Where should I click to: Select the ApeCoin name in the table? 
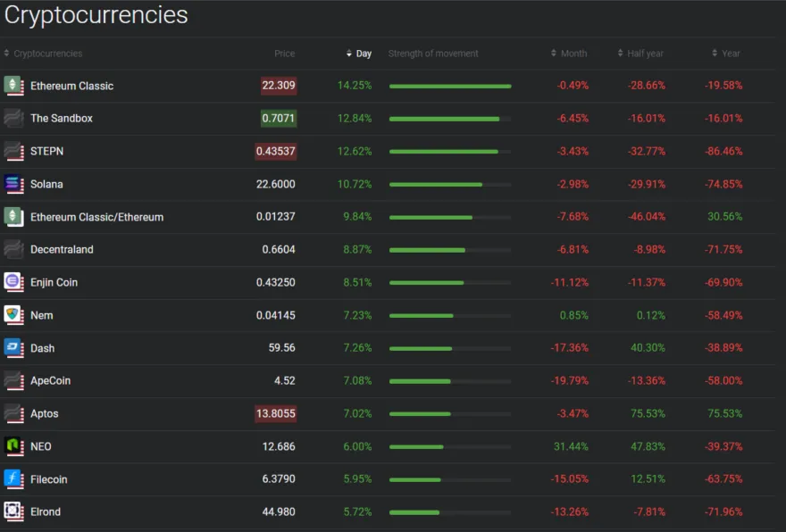click(x=50, y=381)
